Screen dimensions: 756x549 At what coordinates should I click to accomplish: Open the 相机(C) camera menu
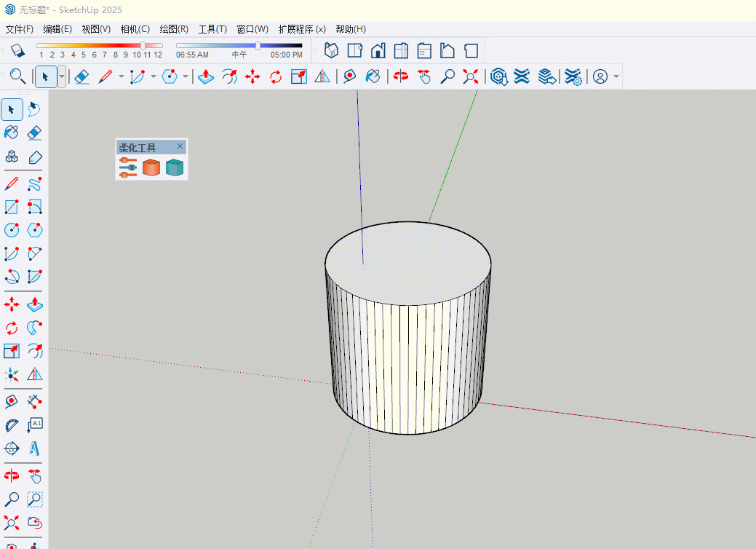coord(135,29)
